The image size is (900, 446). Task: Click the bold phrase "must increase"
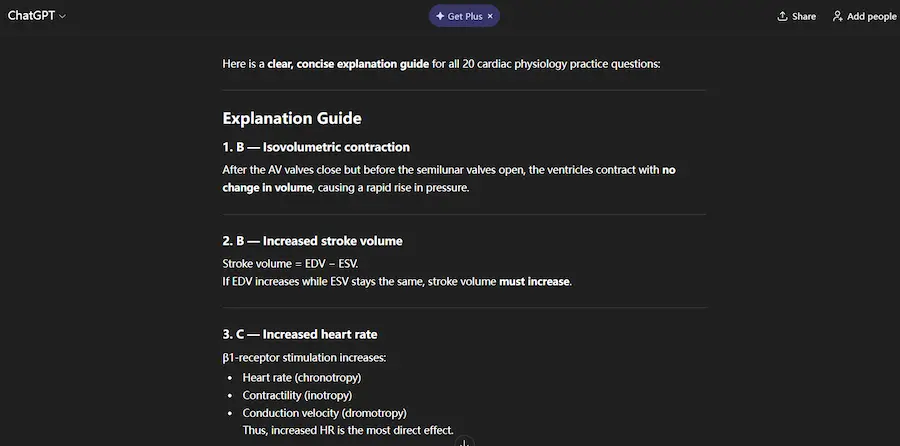(x=535, y=281)
